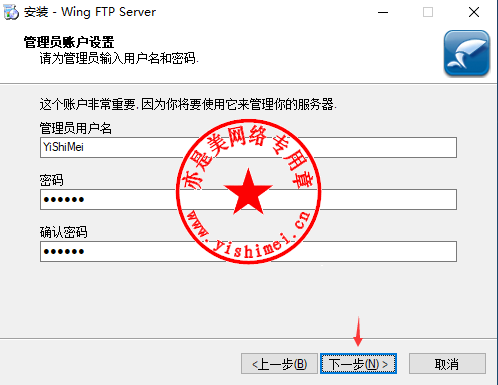Click the 密码 label
Screen dimensions: 498x385
[51, 180]
